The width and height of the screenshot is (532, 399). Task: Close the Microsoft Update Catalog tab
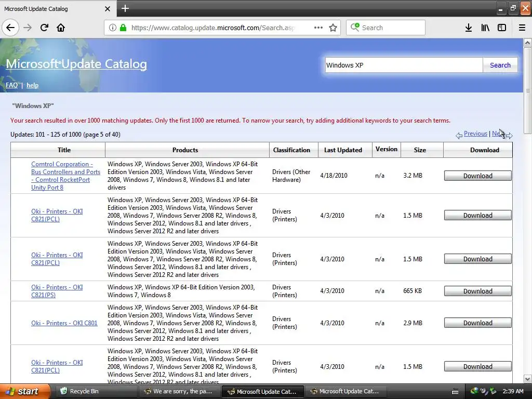(107, 9)
